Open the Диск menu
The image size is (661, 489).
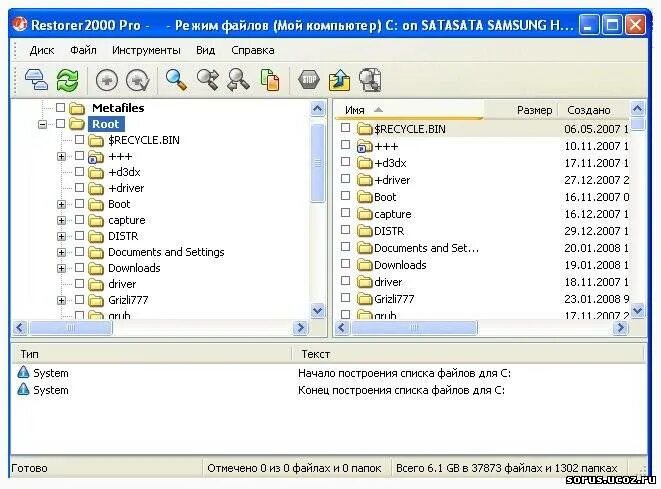[42, 50]
